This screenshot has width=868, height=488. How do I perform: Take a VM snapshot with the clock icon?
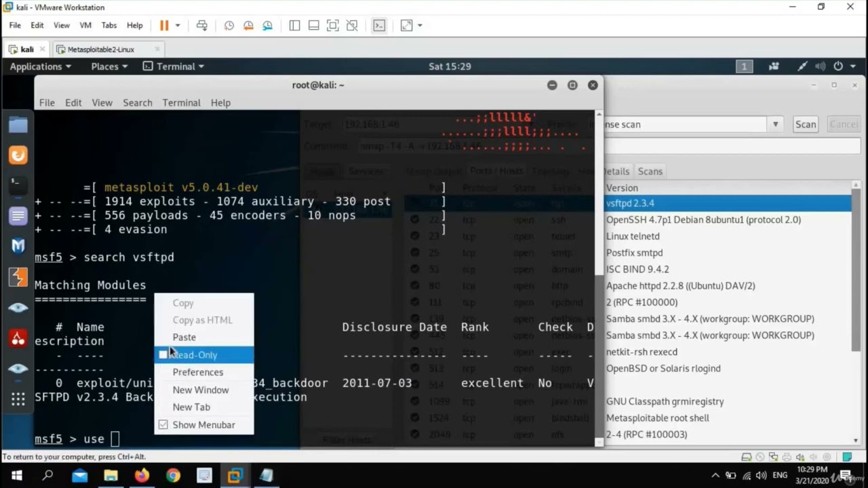[229, 25]
